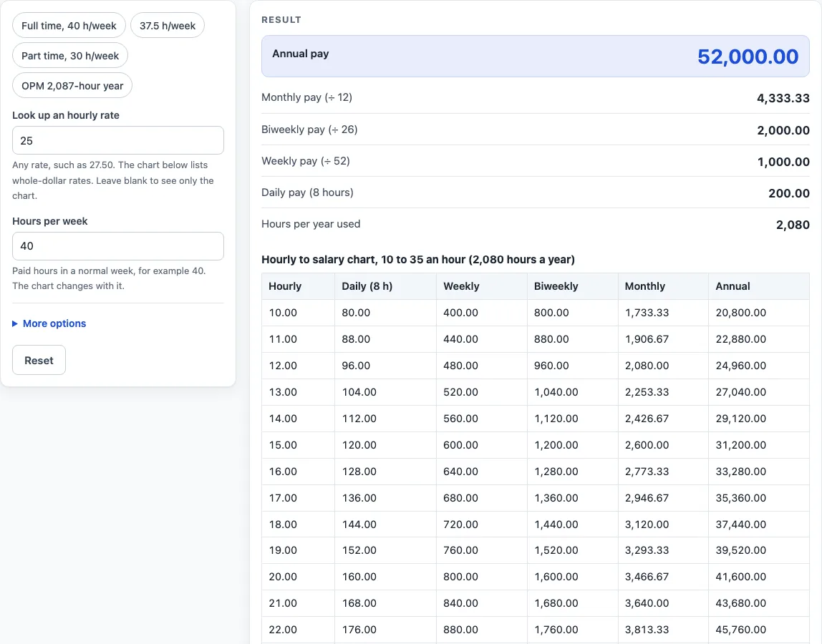This screenshot has width=822, height=644.
Task: Select the 1,906.67 monthly cell
Action: (663, 339)
